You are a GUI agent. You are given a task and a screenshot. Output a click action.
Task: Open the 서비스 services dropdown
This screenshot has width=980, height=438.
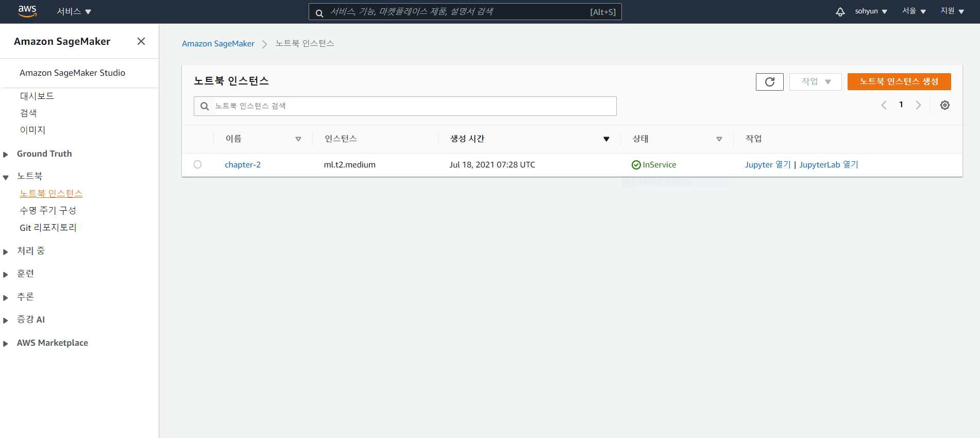pyautogui.click(x=74, y=11)
